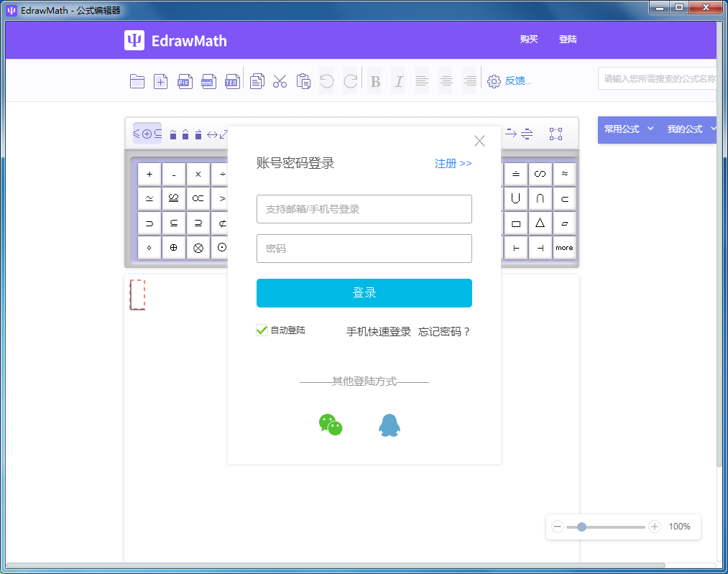Insert the union symbol
Screen dimensions: 728x574
coord(515,198)
